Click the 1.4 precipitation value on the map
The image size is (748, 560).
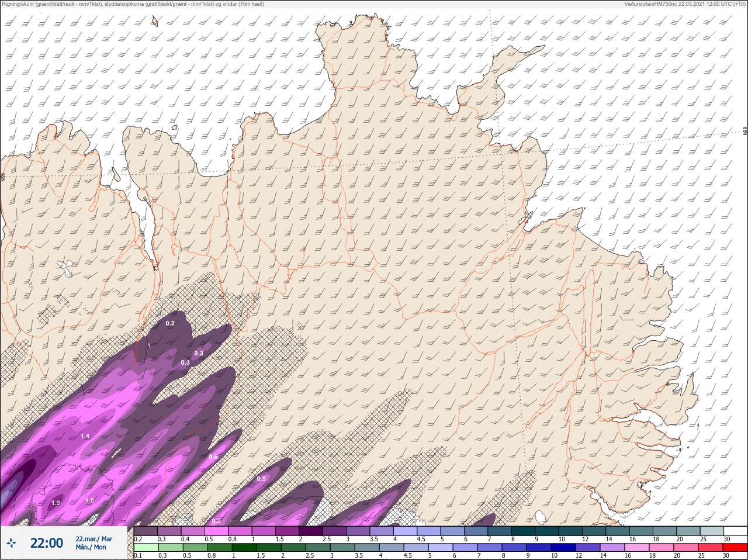click(x=85, y=436)
